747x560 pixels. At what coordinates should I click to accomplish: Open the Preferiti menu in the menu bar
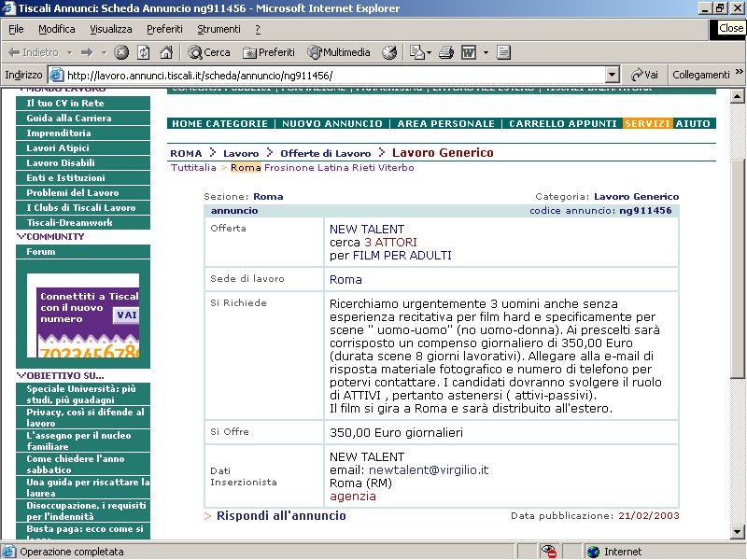pos(164,29)
